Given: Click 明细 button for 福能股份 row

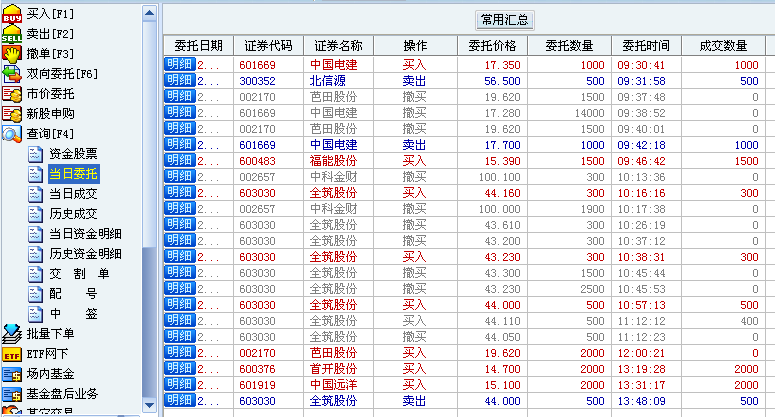Looking at the screenshot, I should tap(179, 161).
